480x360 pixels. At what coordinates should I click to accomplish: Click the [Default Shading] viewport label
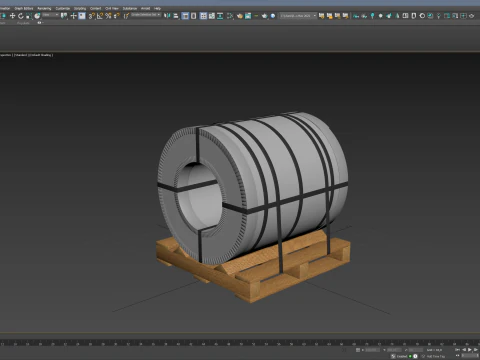(x=41, y=55)
